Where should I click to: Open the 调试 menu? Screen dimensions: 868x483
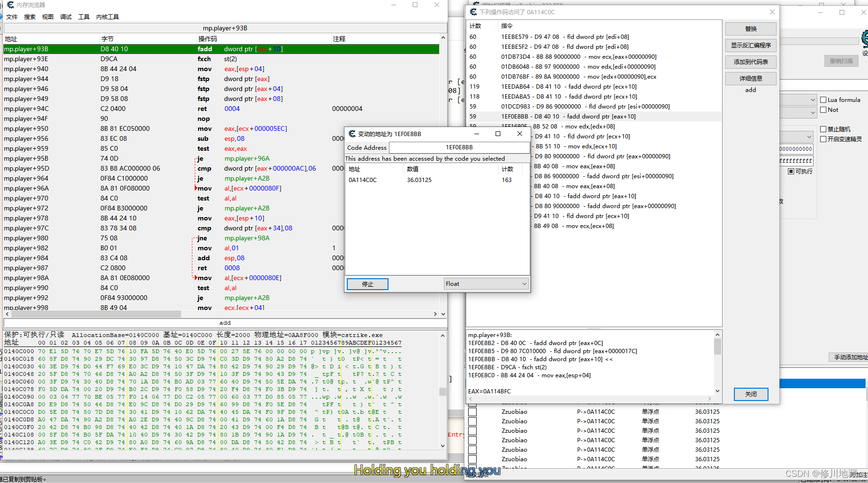66,17
